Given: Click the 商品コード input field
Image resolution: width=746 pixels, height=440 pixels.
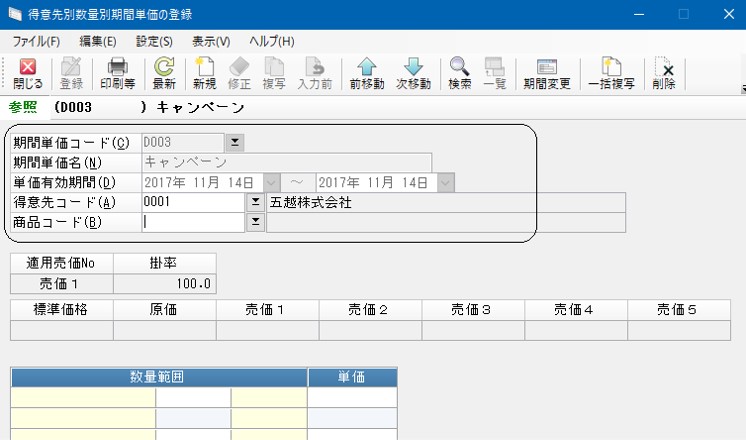Looking at the screenshot, I should click(193, 222).
